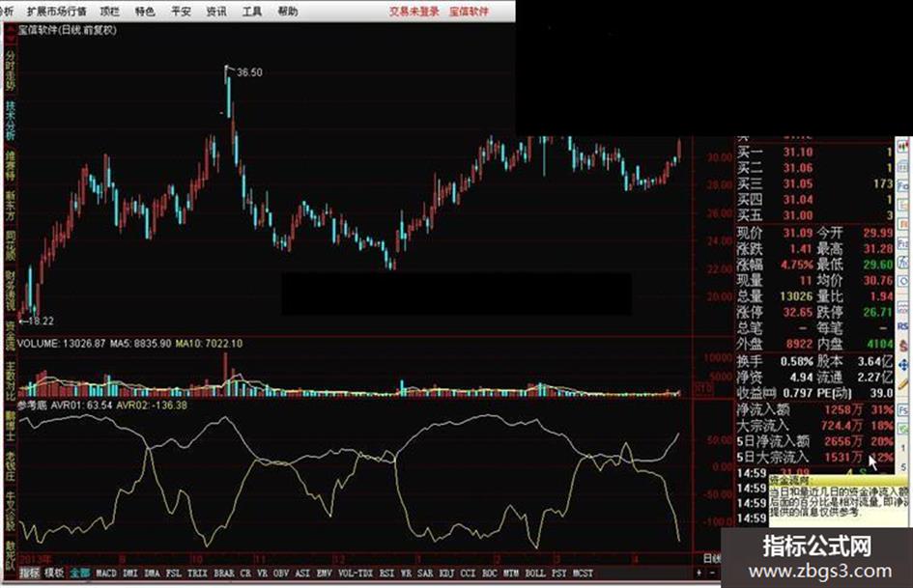
Task: Open the 维赛特 sidebar tab
Action: click(11, 166)
